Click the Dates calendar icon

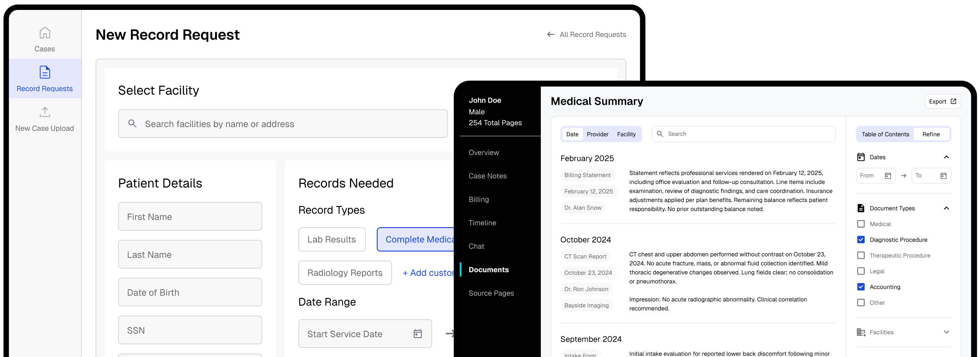861,157
